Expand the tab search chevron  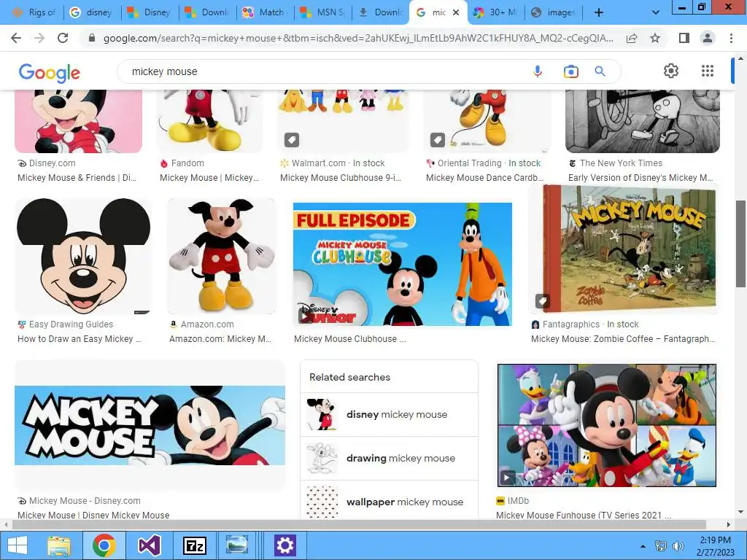click(x=656, y=13)
